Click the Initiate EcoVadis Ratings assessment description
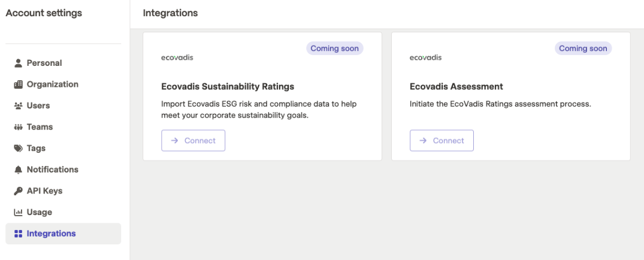The image size is (644, 260). tap(500, 104)
